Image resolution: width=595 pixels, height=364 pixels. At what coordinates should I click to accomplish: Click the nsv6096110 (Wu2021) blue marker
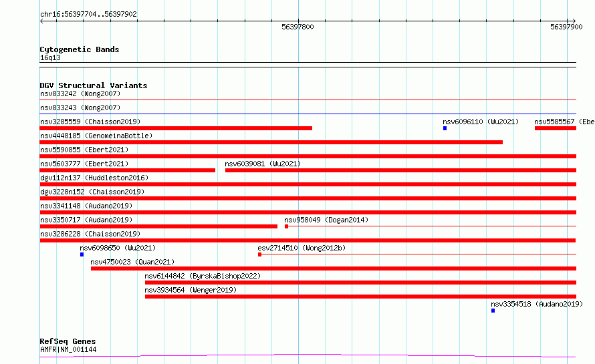pos(445,128)
